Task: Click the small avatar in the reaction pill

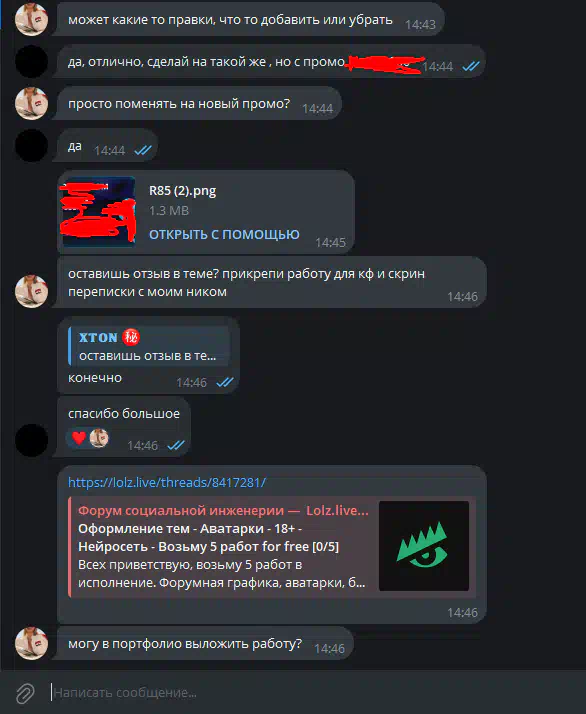Action: [99, 438]
